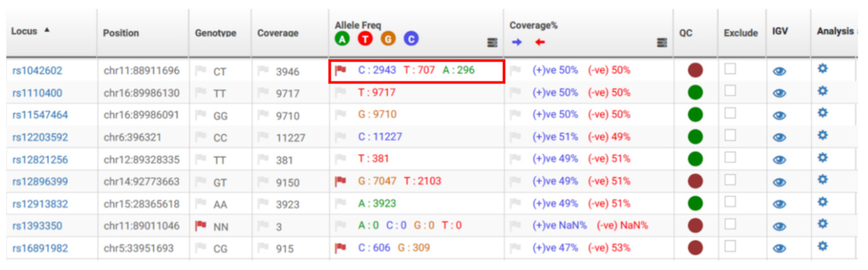The height and width of the screenshot is (270, 868).
Task: Check Exclude box for rs16891982
Action: coord(730,246)
